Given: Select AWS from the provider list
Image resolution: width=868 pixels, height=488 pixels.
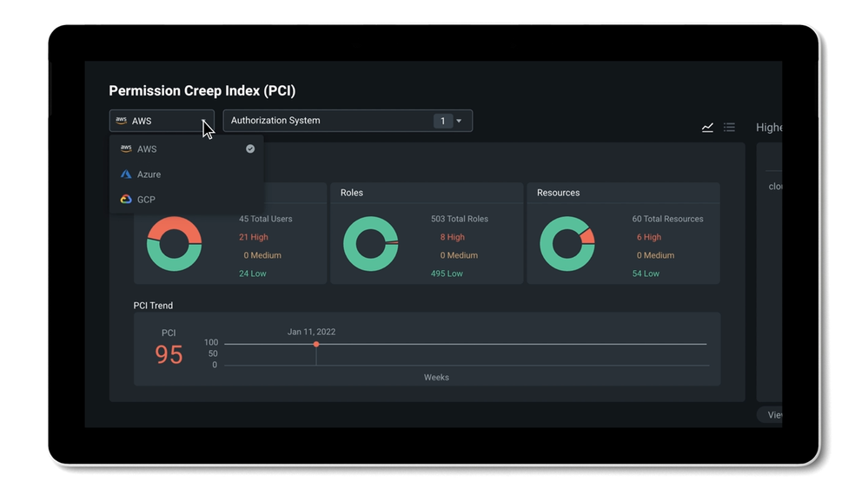Looking at the screenshot, I should [x=187, y=148].
